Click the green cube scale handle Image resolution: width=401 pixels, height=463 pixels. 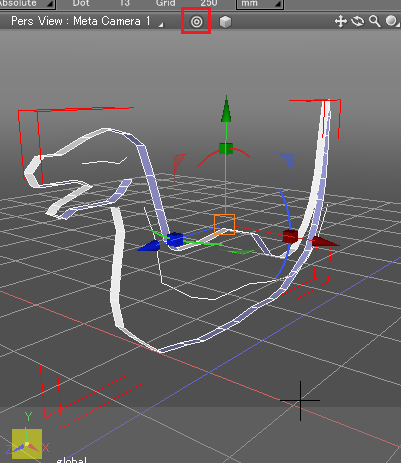tap(226, 149)
